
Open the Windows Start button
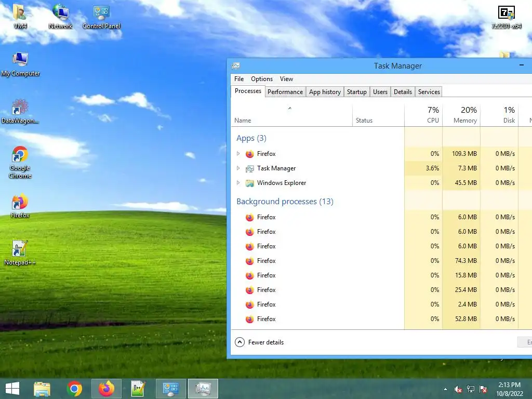pyautogui.click(x=12, y=389)
